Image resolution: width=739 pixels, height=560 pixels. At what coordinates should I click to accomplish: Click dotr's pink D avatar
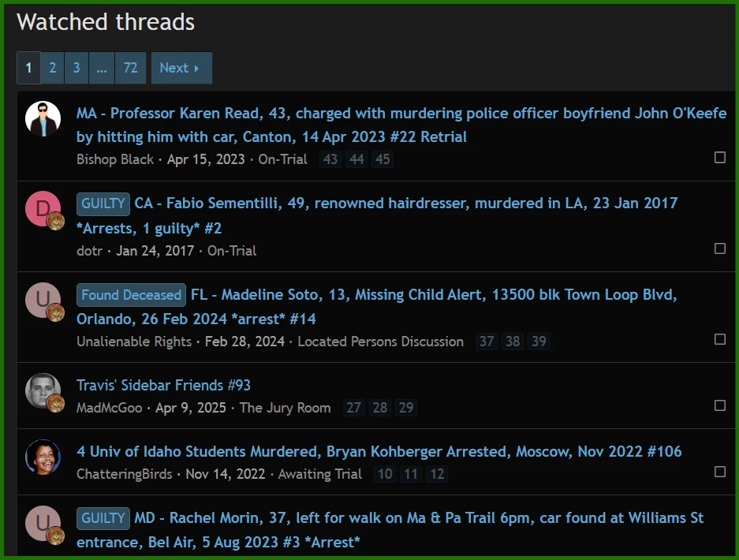[x=43, y=209]
